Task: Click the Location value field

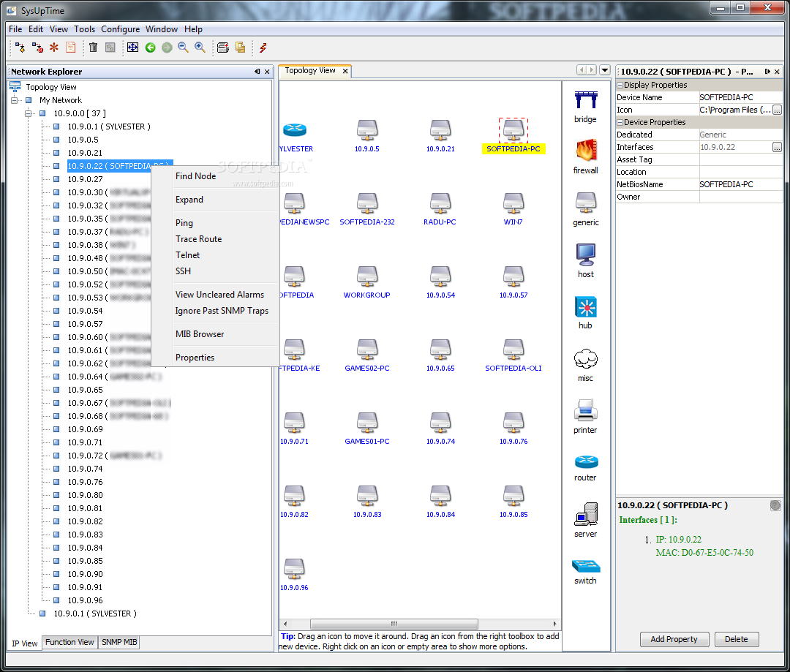Action: point(740,172)
